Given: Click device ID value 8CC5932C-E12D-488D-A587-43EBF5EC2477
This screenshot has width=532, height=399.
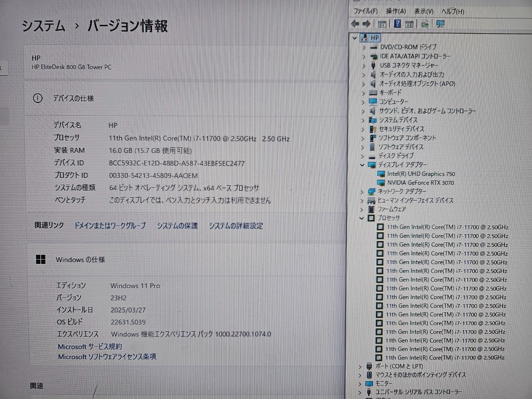Looking at the screenshot, I should click(x=177, y=163).
